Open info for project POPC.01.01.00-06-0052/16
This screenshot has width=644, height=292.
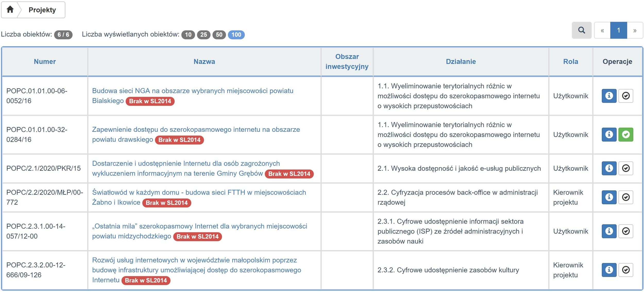pos(609,96)
